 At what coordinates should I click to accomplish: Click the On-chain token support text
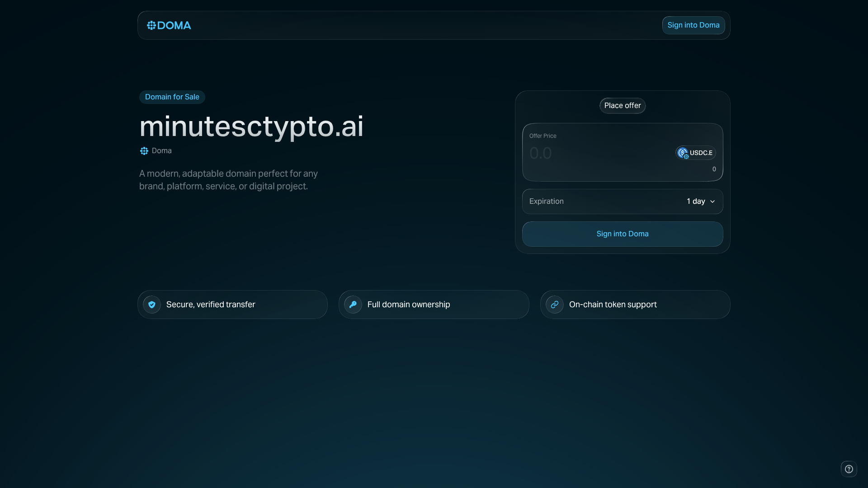(613, 305)
